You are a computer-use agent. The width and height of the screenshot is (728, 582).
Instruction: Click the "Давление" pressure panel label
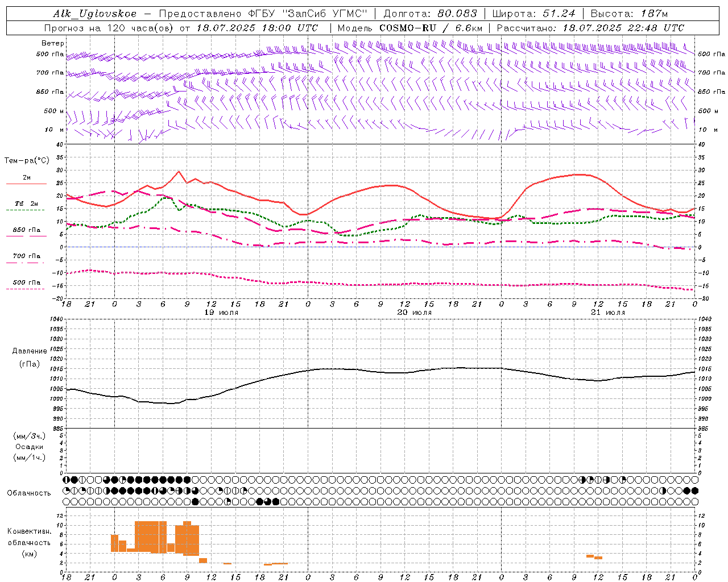pyautogui.click(x=30, y=351)
